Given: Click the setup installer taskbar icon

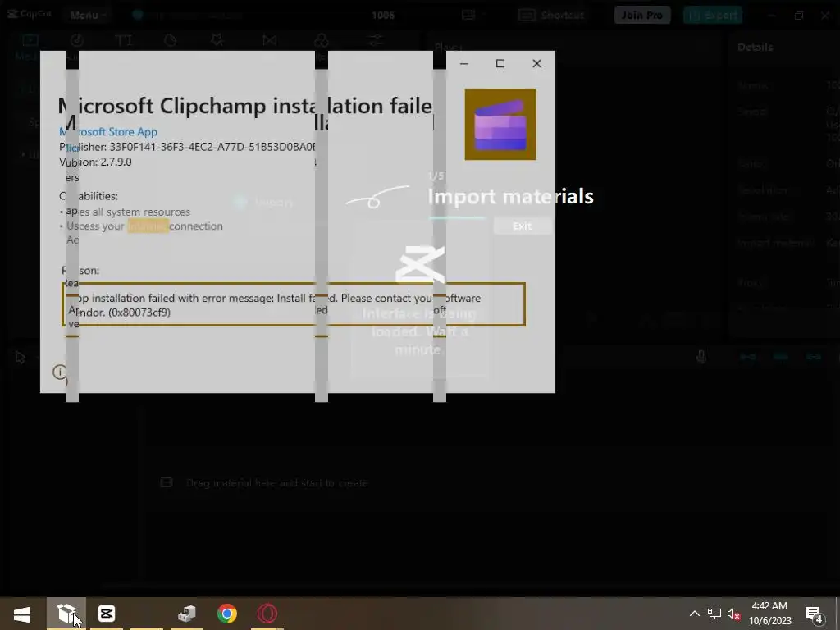Looking at the screenshot, I should 186,614.
